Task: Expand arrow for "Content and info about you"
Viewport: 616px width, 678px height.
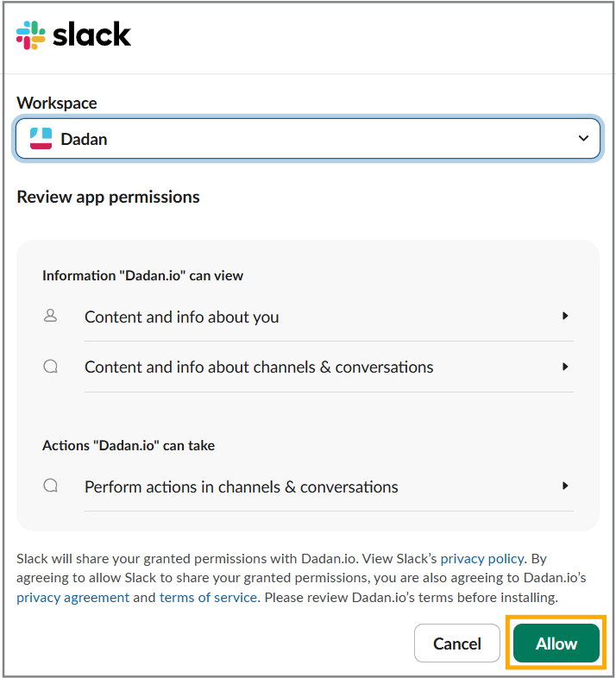Action: [x=565, y=317]
